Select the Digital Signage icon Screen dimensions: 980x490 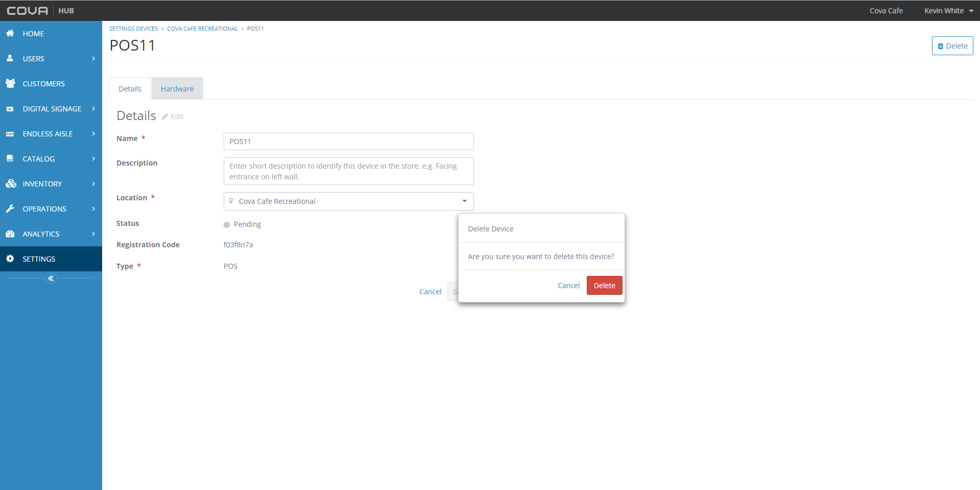[11, 108]
